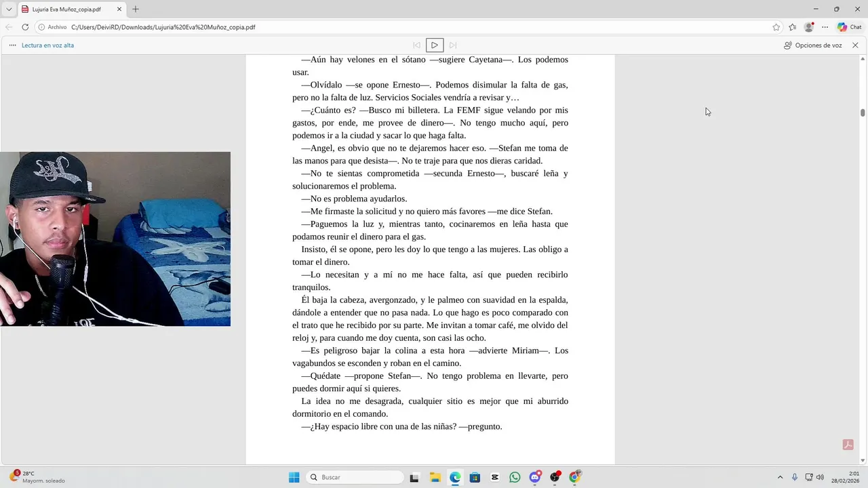868x488 pixels.
Task: Show hidden system tray icons
Action: pos(780,477)
